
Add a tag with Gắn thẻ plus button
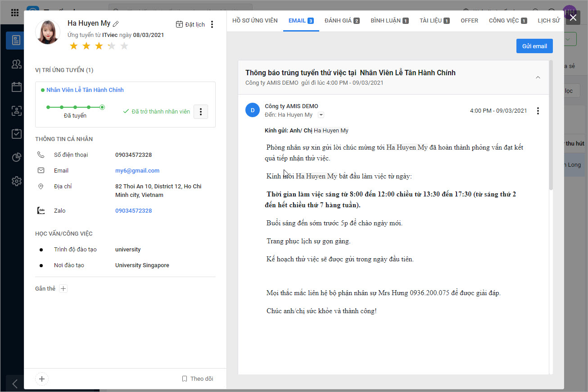point(63,289)
